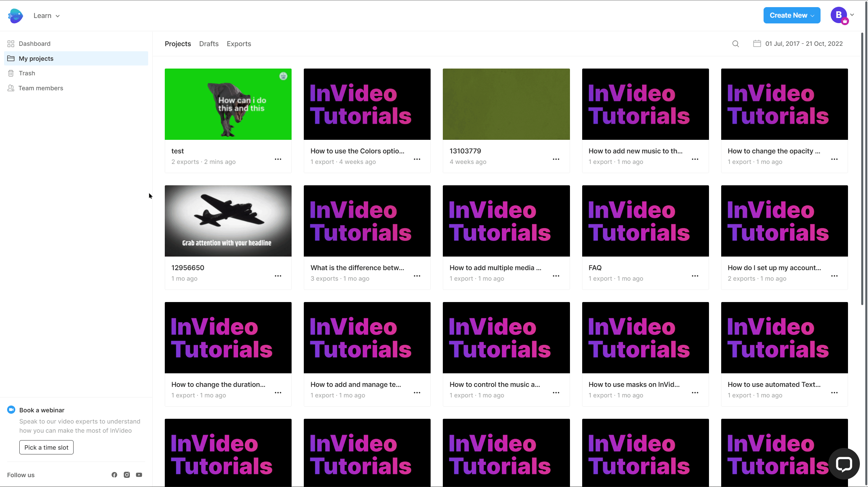Click the Book a webinar camera icon
868x487 pixels.
pos(11,410)
